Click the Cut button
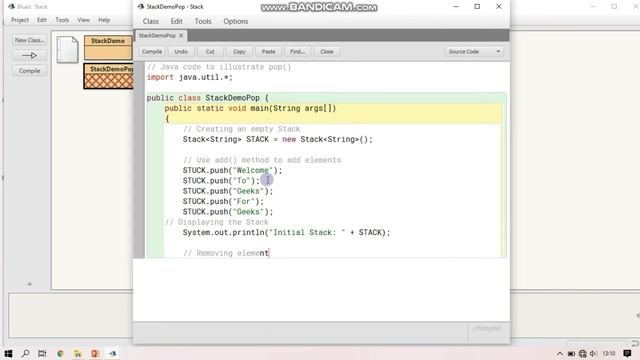This screenshot has width=640, height=360. point(210,52)
